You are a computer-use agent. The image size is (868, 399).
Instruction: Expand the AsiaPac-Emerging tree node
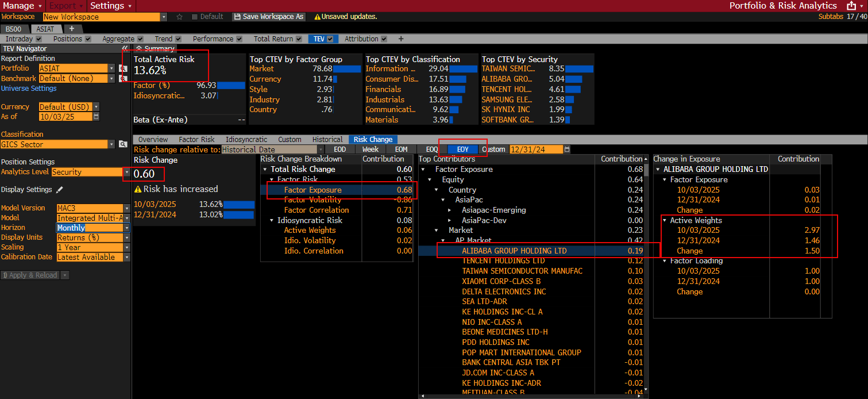click(x=449, y=210)
